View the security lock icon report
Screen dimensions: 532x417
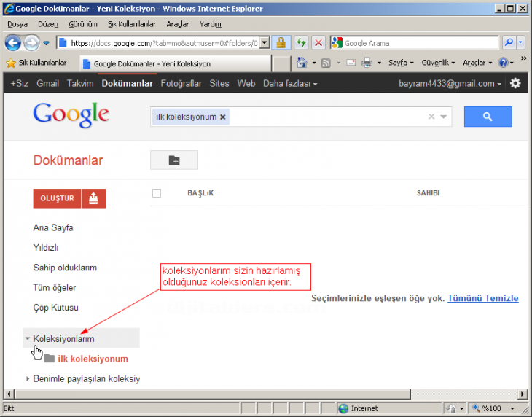(x=281, y=43)
